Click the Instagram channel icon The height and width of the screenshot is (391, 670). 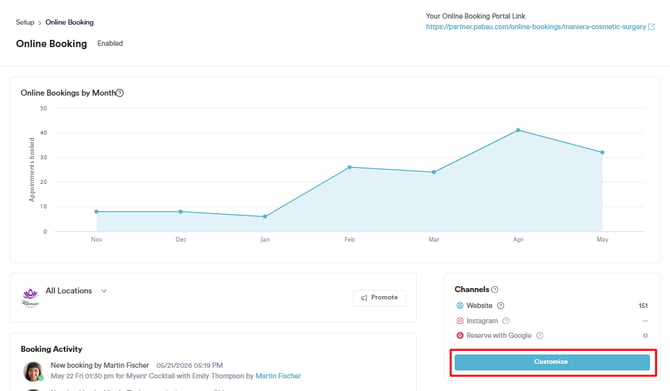click(460, 320)
